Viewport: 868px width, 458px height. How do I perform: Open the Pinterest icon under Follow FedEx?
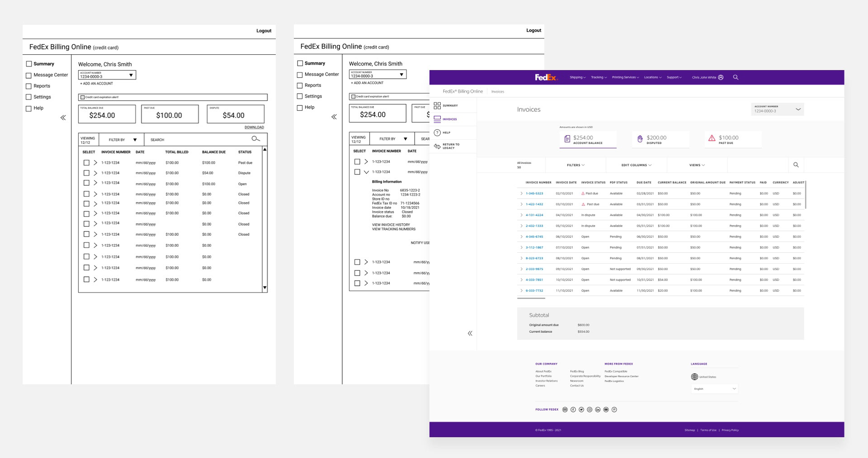point(614,410)
